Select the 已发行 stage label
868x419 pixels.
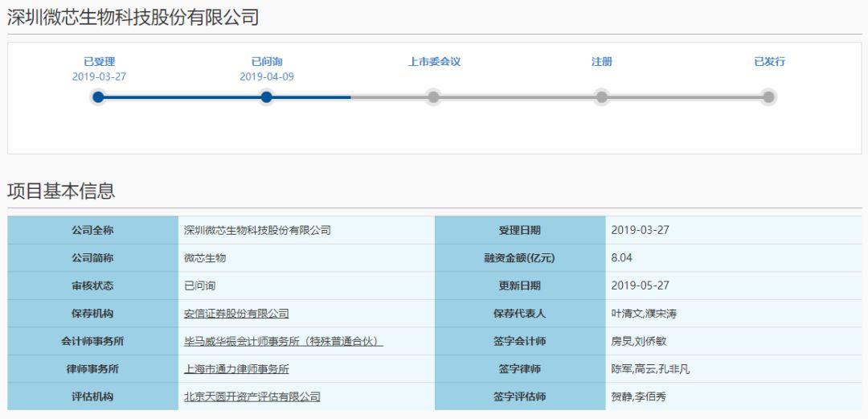coord(769,61)
